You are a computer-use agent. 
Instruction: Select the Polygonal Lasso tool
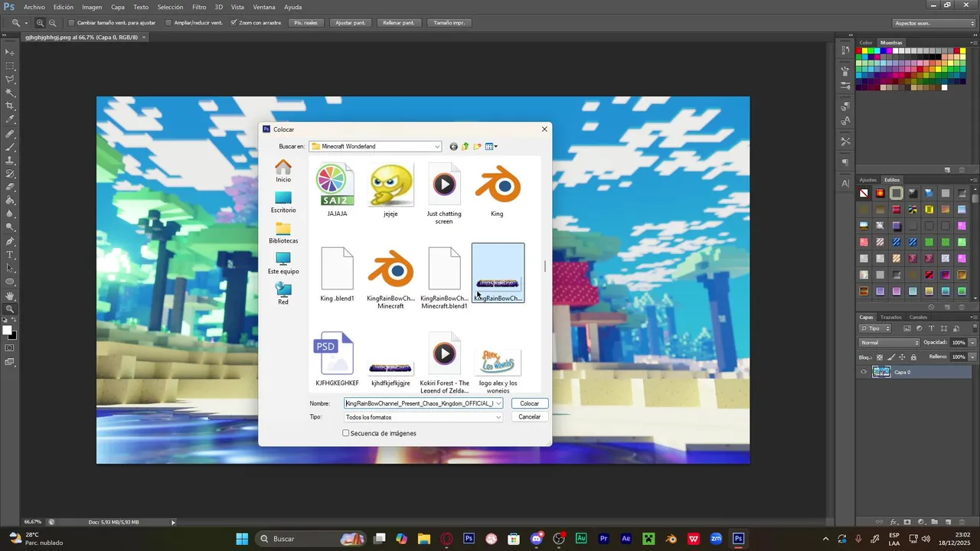coord(10,79)
